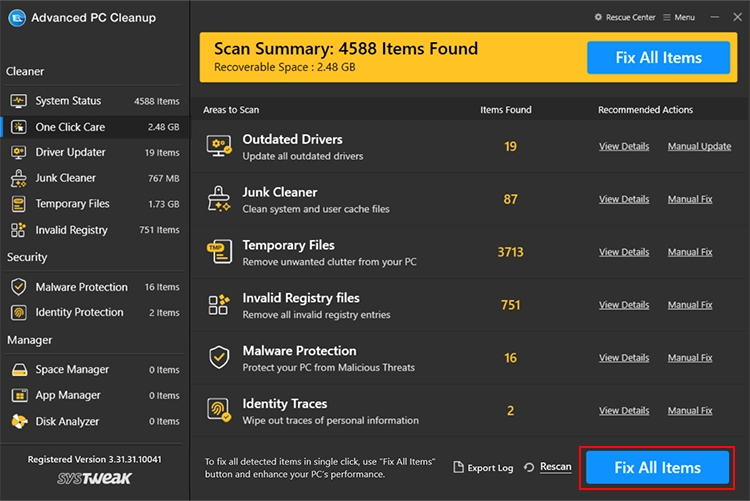Click the Temporary Files TMP icon in scan list

point(219,251)
